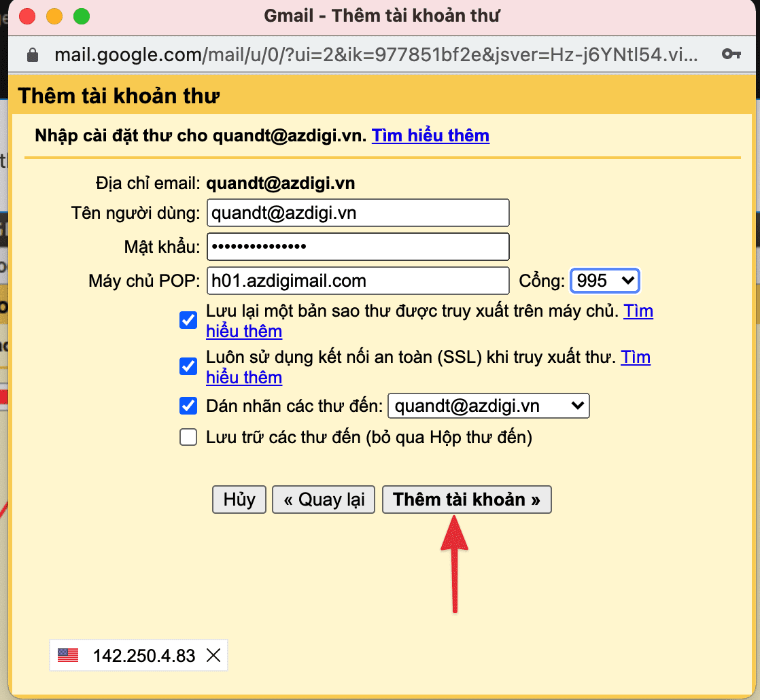Uncheck 'Dán nhãn các thư đến' checkbox
Viewport: 760px width, 700px height.
[x=188, y=406]
